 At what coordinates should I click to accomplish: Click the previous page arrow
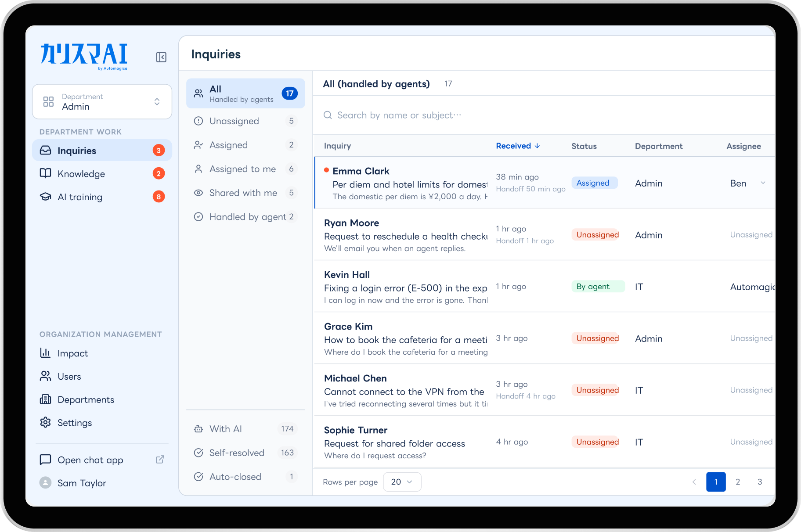point(694,482)
